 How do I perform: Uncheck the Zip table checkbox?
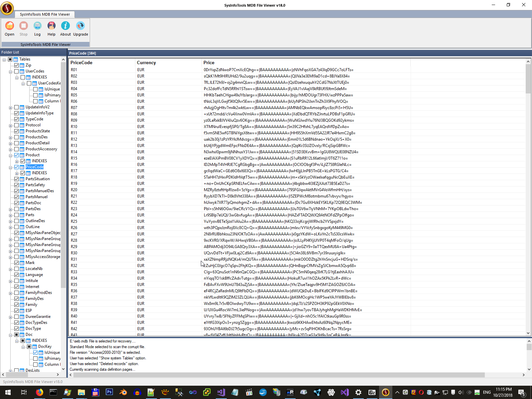click(16, 65)
